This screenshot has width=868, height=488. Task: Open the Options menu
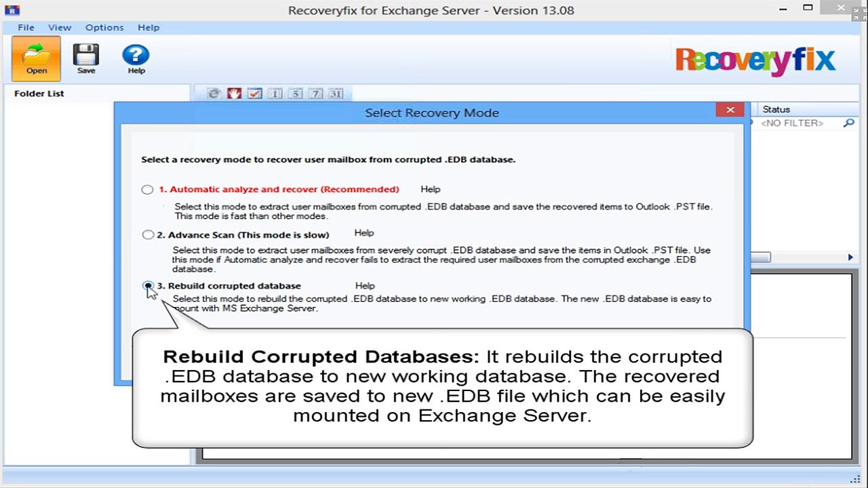click(104, 28)
